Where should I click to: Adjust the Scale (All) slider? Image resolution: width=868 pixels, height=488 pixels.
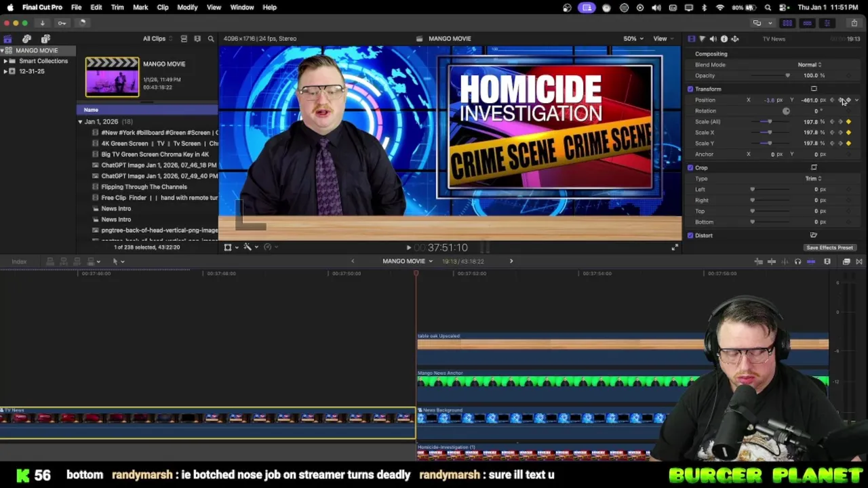coord(770,122)
